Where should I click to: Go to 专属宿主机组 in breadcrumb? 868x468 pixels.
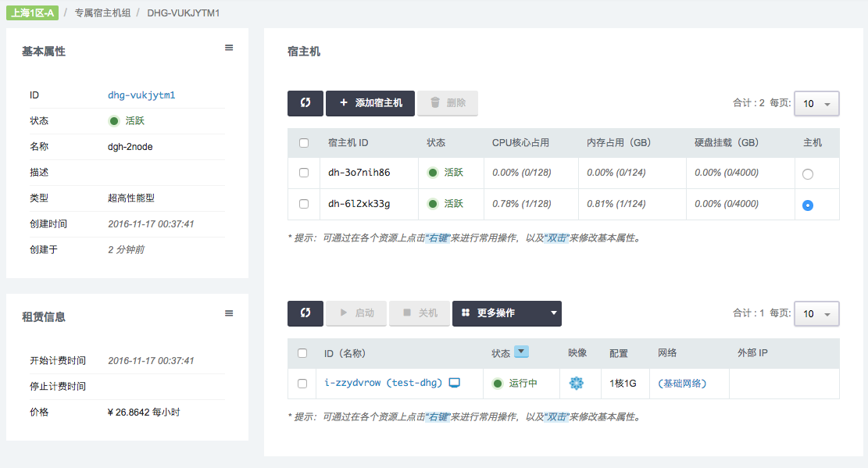tap(102, 13)
